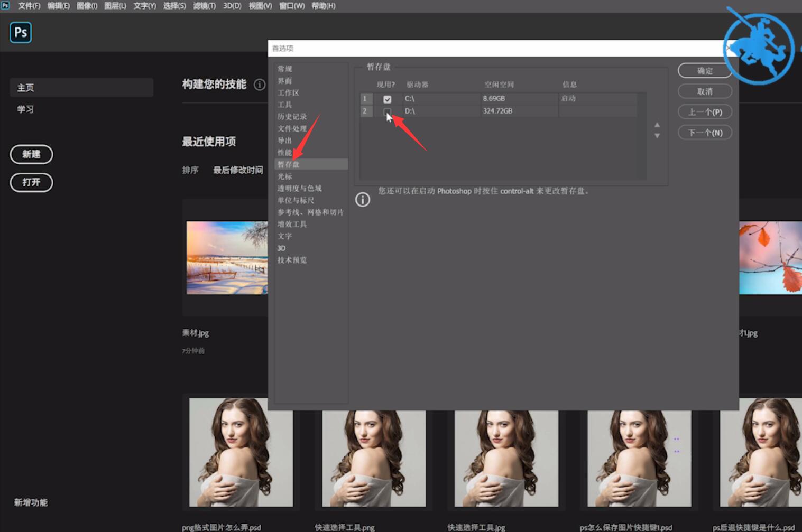Viewport: 802px width, 532px height.
Task: Click the info icon beside 构建您的技能
Action: tap(260, 85)
